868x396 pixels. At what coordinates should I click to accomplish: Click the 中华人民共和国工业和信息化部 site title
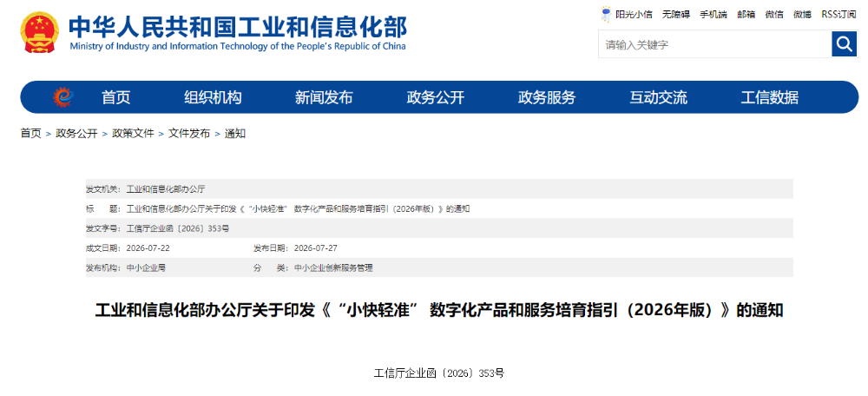pos(238,27)
